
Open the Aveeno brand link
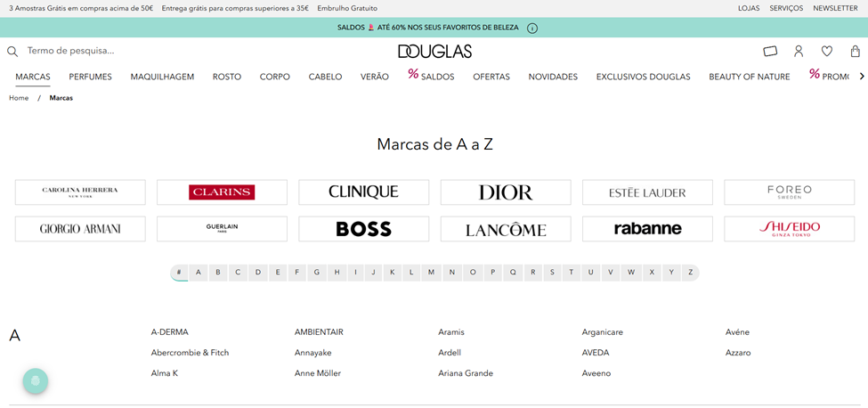[x=596, y=373]
